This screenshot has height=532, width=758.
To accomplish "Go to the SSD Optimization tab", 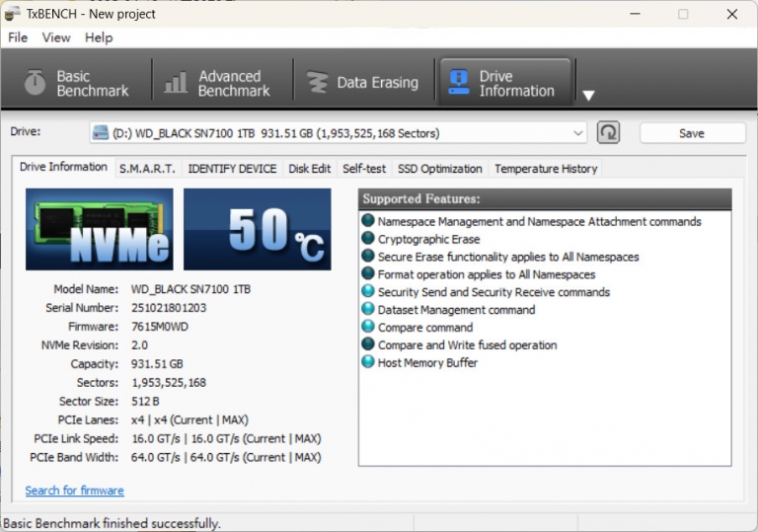I will 440,169.
